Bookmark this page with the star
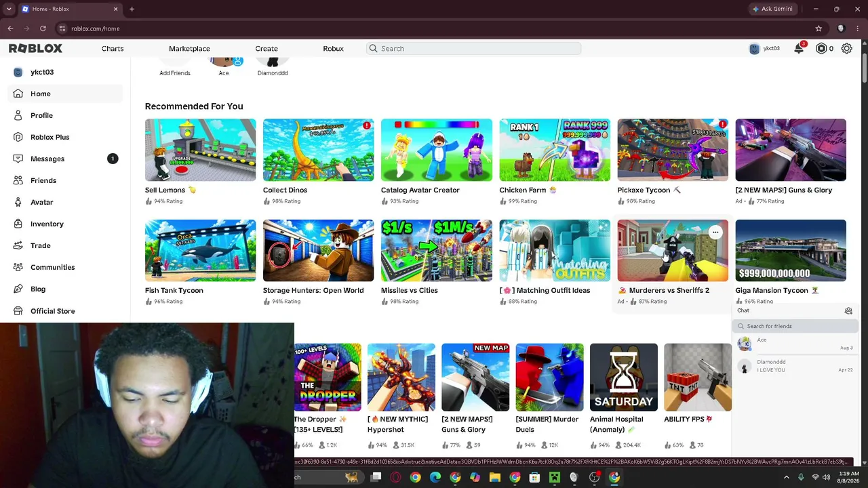This screenshot has width=868, height=488. pos(818,28)
